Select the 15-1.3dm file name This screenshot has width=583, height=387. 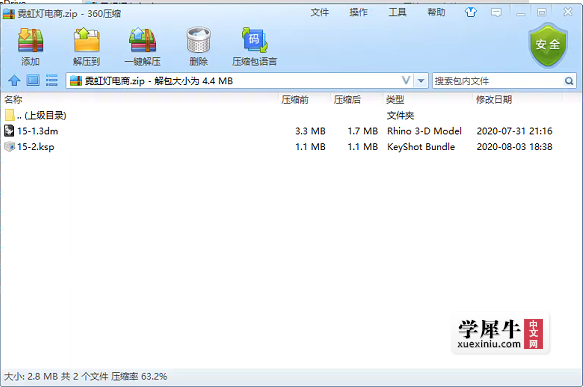pos(38,131)
